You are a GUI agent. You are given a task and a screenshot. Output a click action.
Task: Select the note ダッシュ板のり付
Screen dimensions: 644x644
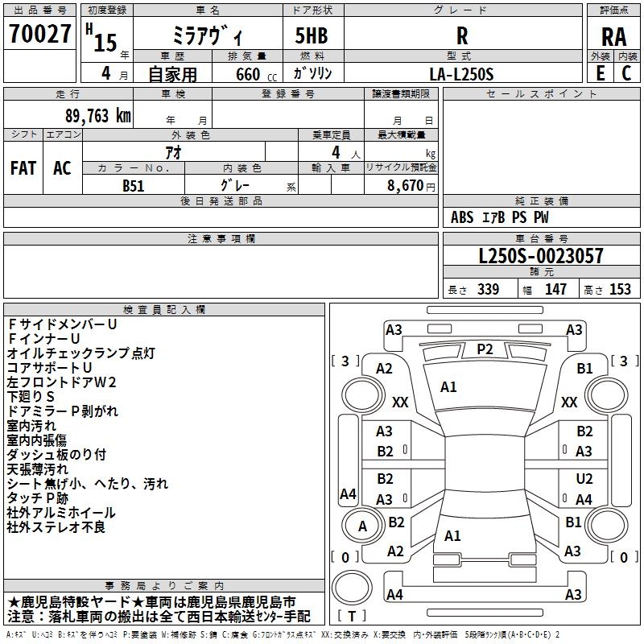pos(56,455)
